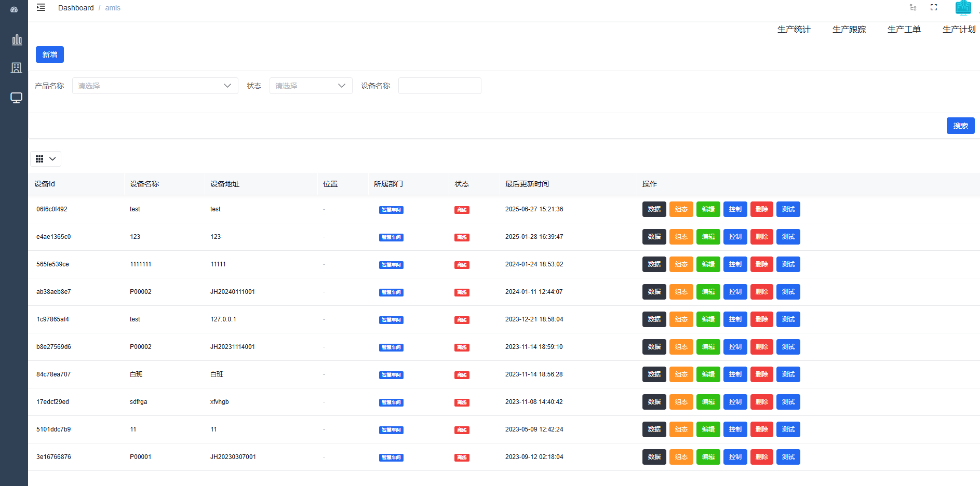Open the 生产跟踪 menu
Image resolution: width=980 pixels, height=486 pixels.
(849, 30)
